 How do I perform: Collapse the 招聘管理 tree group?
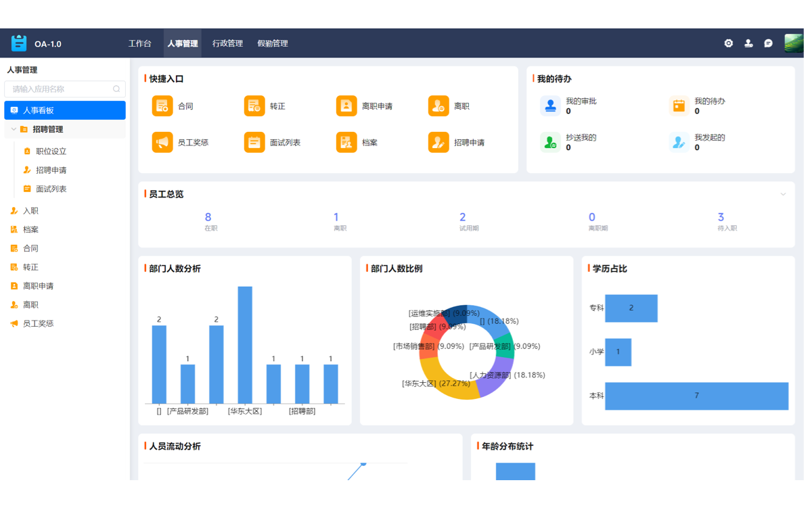[14, 129]
